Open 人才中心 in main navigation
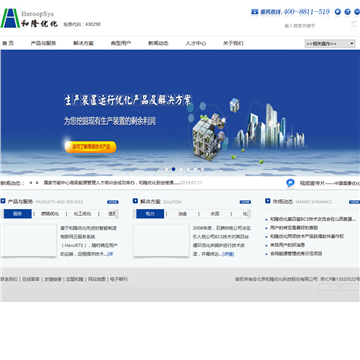The width and height of the screenshot is (360, 360). click(196, 43)
